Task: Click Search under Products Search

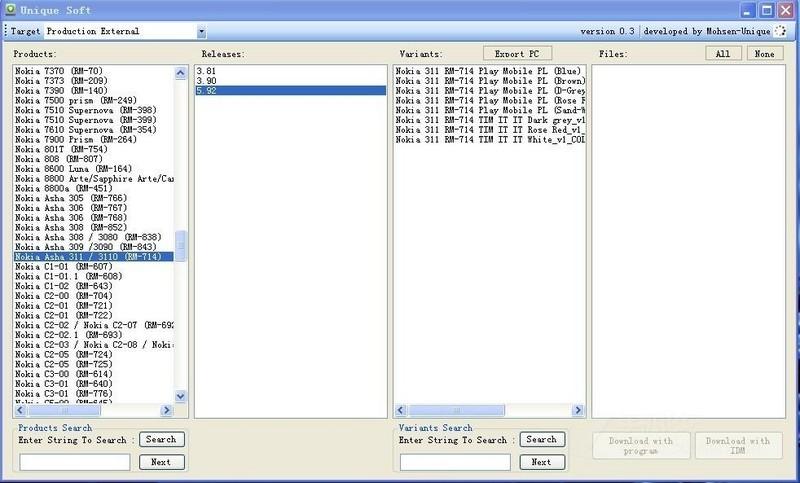Action: (x=161, y=439)
